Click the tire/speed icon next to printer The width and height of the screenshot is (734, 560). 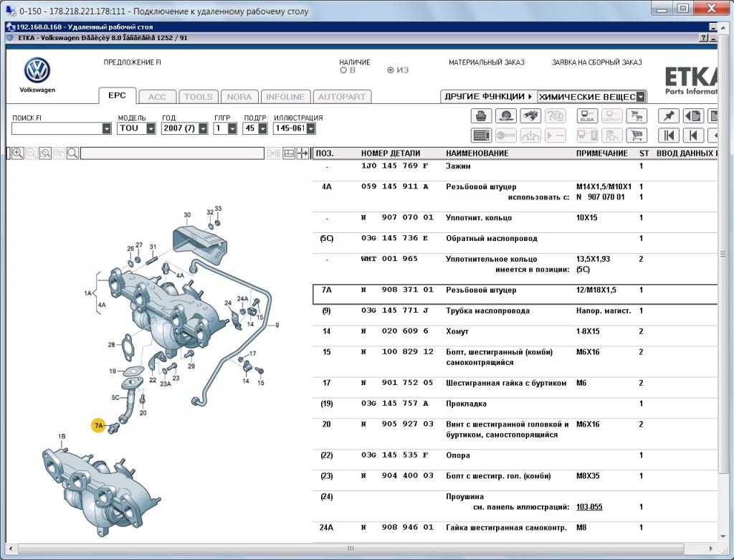505,115
